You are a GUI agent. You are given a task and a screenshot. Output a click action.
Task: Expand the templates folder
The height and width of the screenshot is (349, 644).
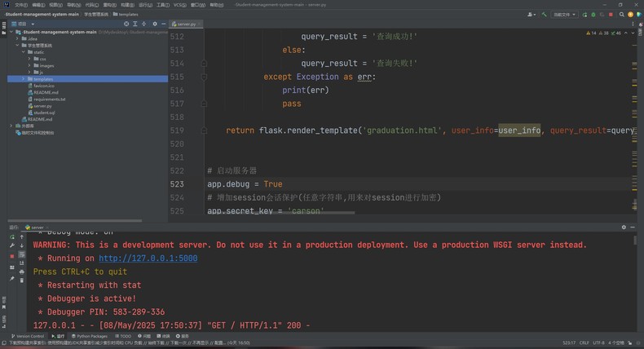23,78
